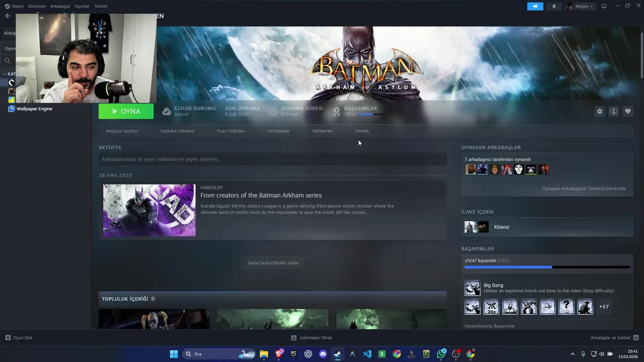
Task: Open Destek tab
Action: click(x=362, y=131)
